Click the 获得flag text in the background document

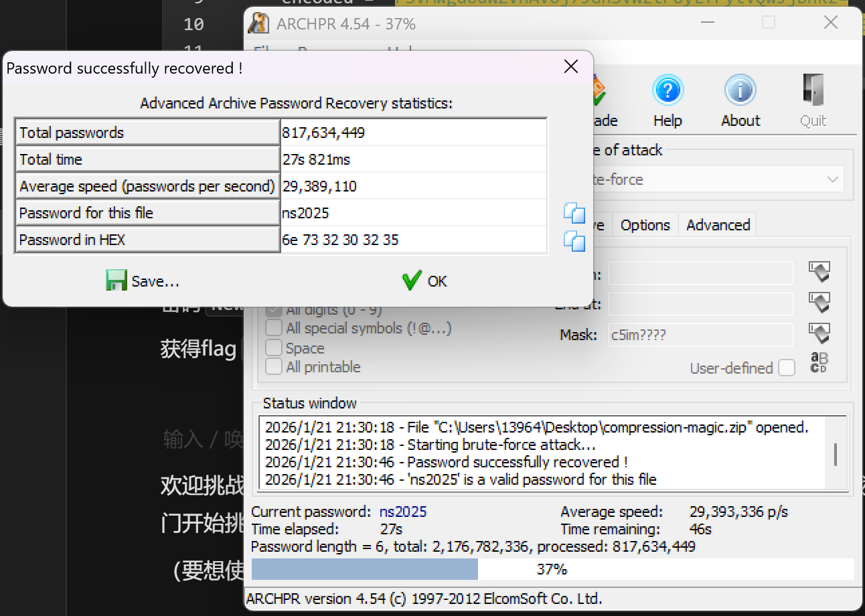pos(198,349)
